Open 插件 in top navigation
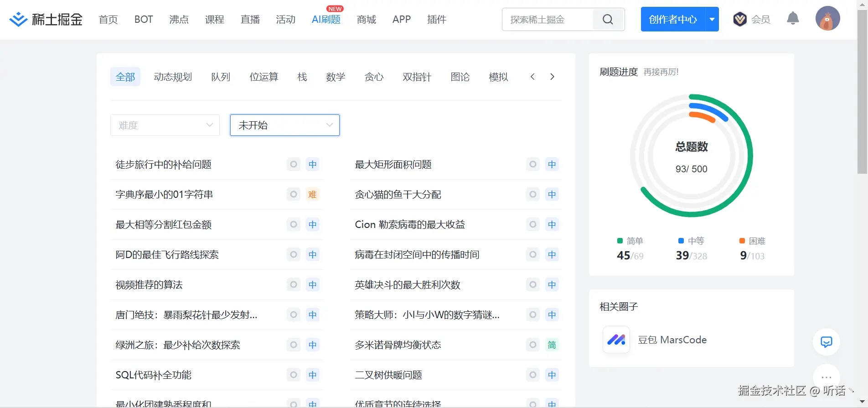 click(437, 19)
